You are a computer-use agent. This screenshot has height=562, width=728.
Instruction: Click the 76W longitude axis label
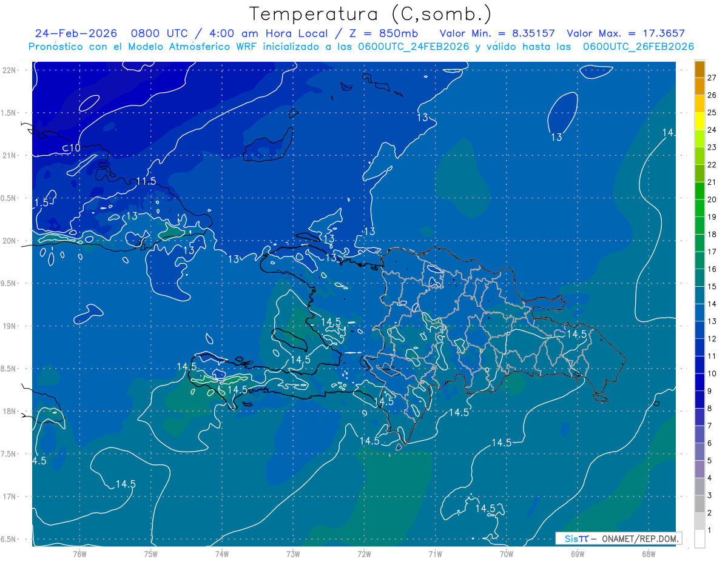pos(79,554)
